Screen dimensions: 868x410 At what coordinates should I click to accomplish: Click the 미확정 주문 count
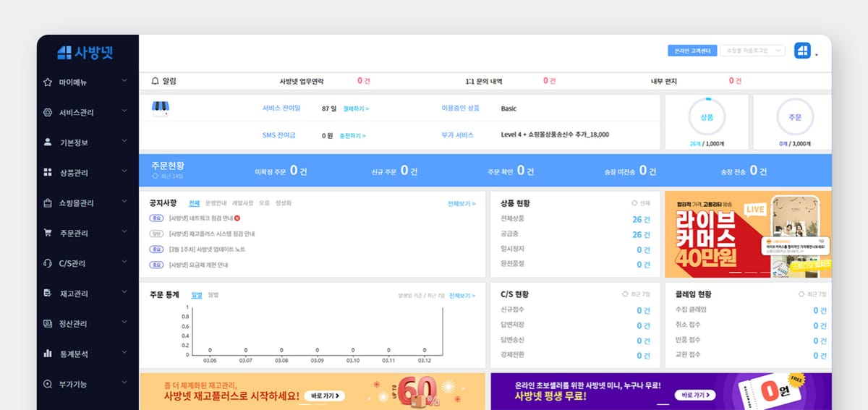click(299, 171)
